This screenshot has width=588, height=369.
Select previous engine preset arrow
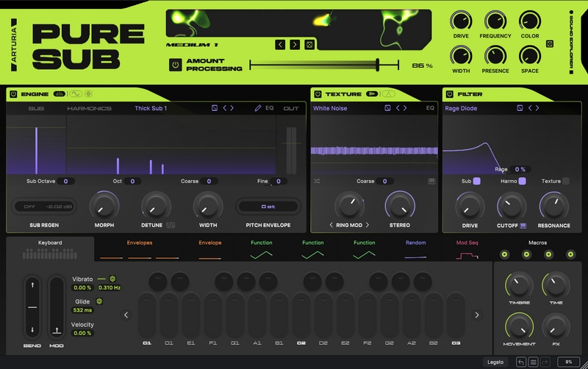225,108
